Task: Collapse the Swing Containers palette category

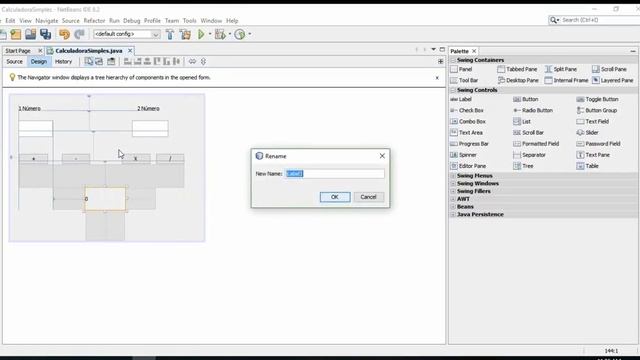Action: pos(453,60)
